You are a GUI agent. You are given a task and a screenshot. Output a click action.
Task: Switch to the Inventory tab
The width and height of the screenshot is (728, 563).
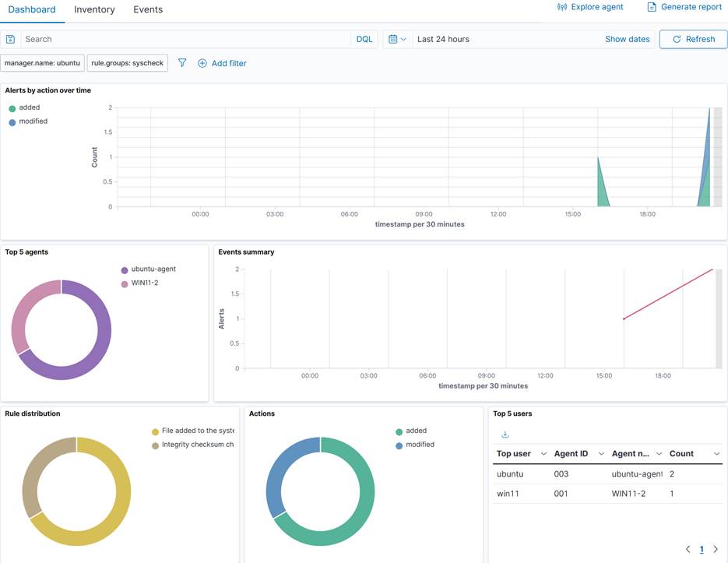point(94,10)
